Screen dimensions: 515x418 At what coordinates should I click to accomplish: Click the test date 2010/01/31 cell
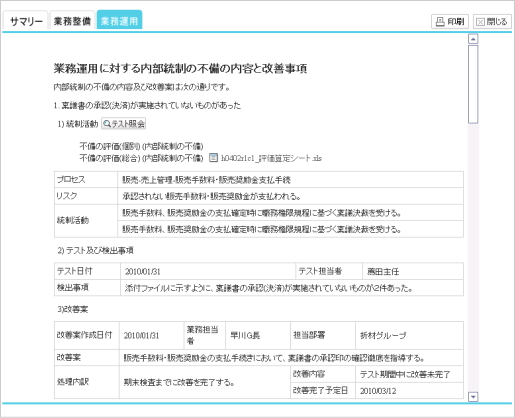208,271
